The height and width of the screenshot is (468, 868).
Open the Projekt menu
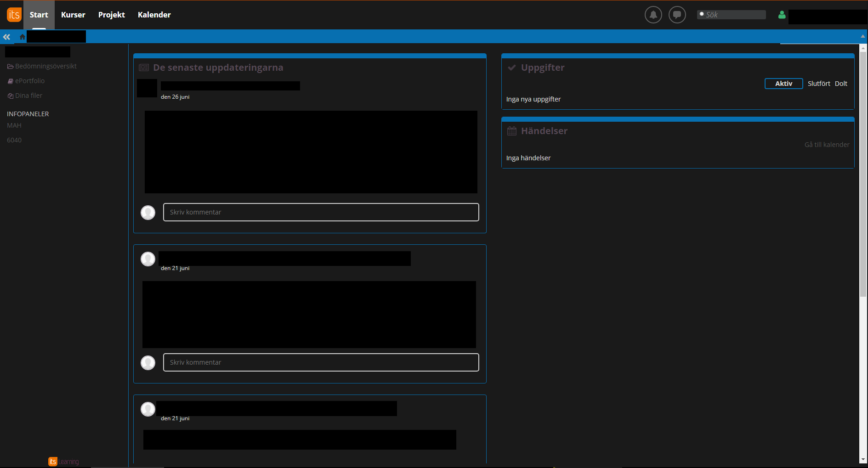click(112, 15)
